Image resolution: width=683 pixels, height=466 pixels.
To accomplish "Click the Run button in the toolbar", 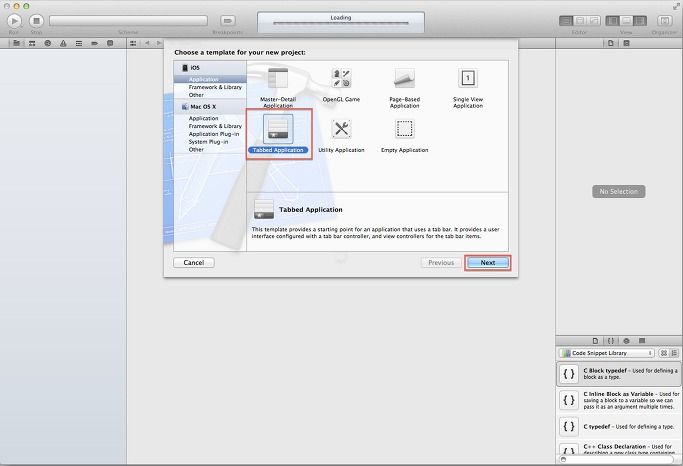I will [x=14, y=20].
